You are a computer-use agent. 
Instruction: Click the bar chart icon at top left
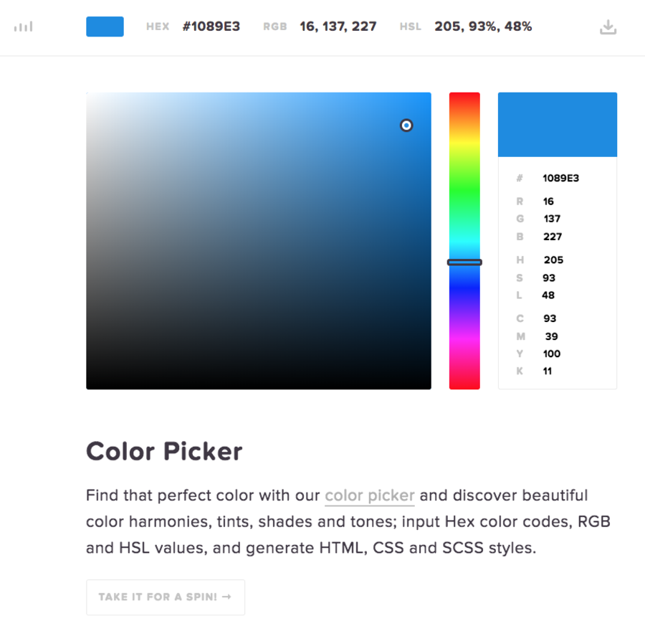coord(23,27)
